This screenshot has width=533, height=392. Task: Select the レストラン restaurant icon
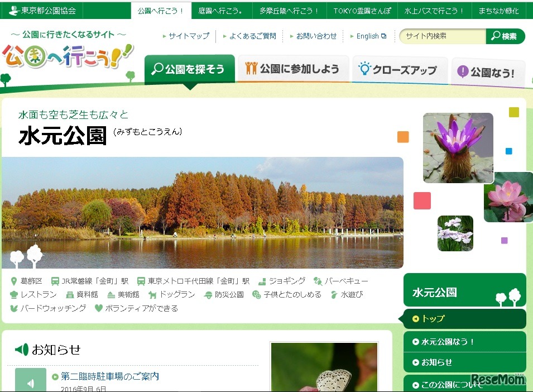coord(12,295)
